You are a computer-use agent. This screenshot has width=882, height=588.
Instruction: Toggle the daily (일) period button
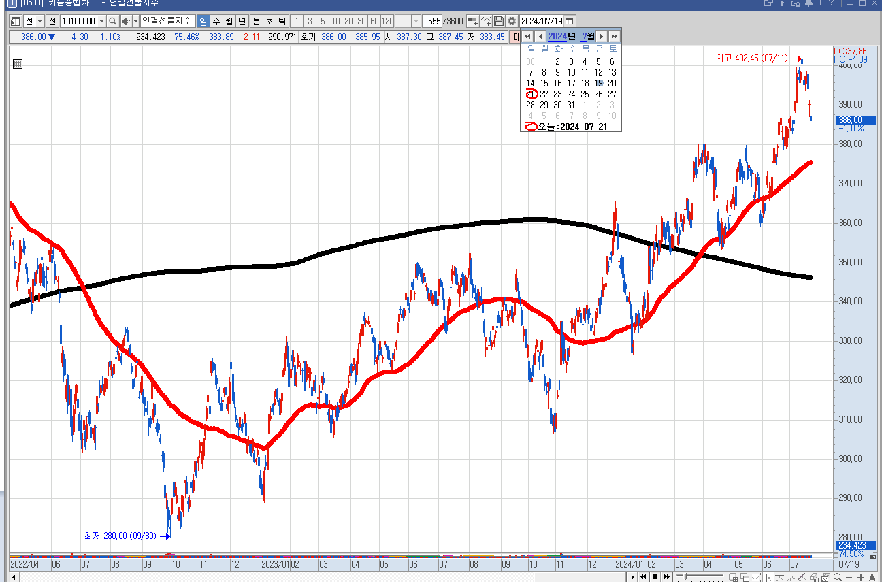click(203, 21)
